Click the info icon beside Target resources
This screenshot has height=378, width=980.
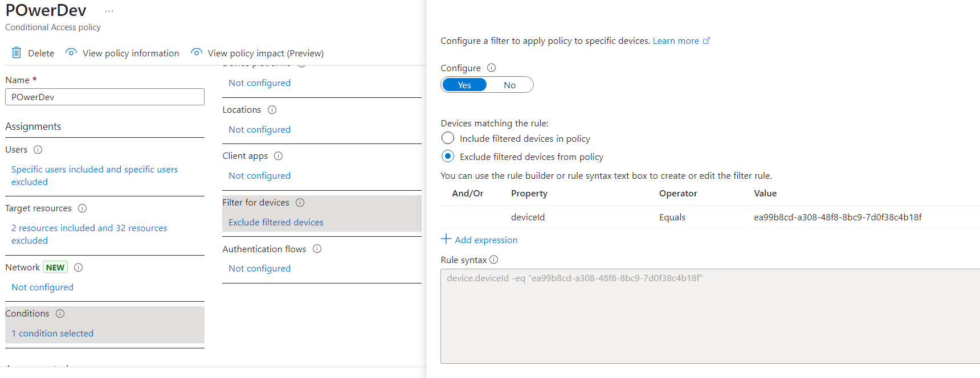click(x=82, y=208)
